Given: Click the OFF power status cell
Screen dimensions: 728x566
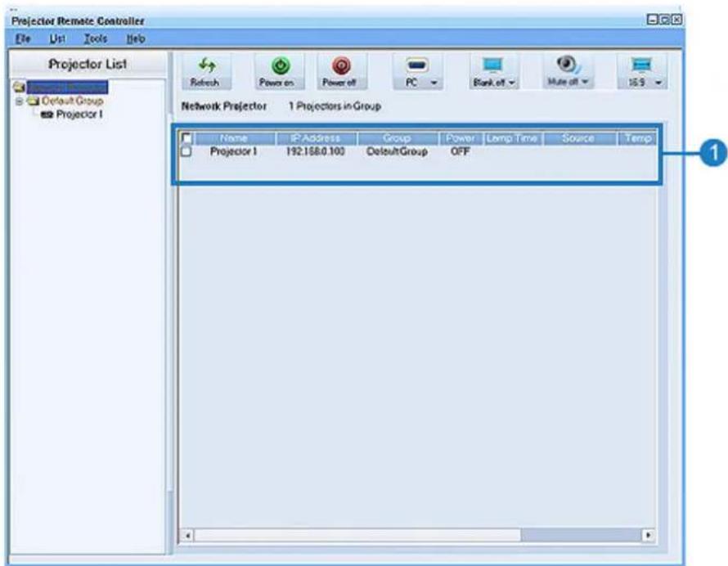Looking at the screenshot, I should (x=460, y=151).
